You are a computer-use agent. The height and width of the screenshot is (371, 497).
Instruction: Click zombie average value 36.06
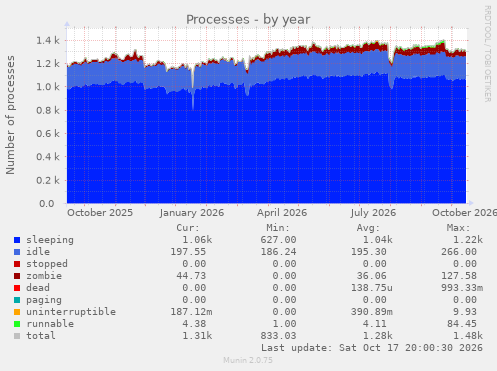[x=372, y=276]
